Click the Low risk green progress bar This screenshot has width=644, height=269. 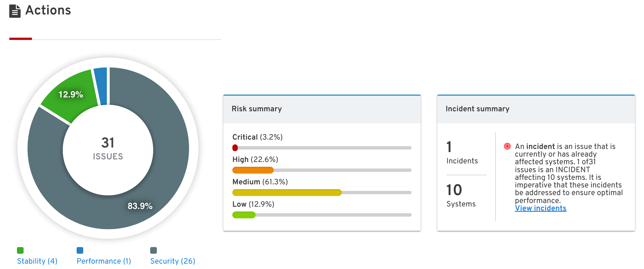244,215
